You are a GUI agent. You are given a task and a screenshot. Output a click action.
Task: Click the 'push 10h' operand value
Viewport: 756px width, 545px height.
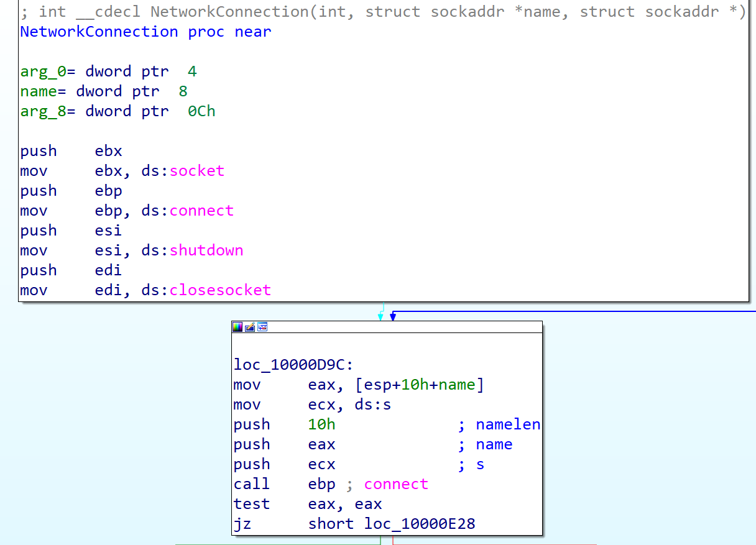322,424
